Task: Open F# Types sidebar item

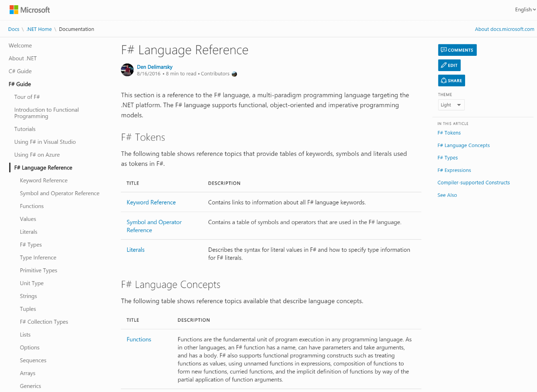Action: click(x=31, y=245)
